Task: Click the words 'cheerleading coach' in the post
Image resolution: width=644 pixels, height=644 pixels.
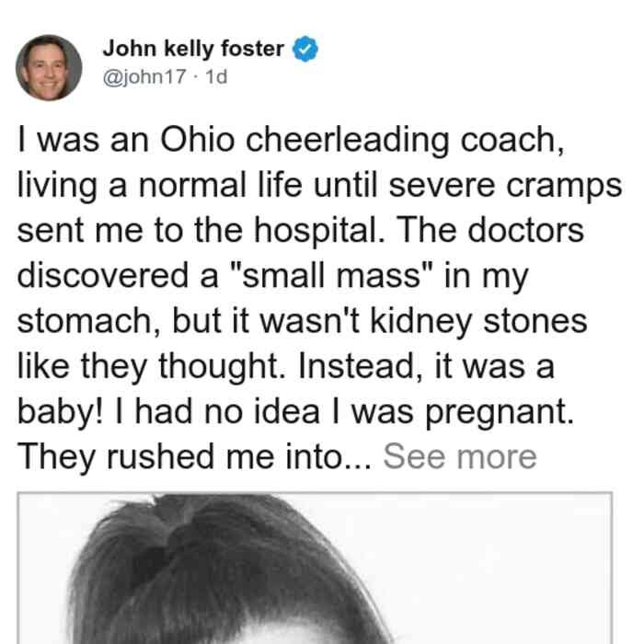Action: pyautogui.click(x=405, y=141)
